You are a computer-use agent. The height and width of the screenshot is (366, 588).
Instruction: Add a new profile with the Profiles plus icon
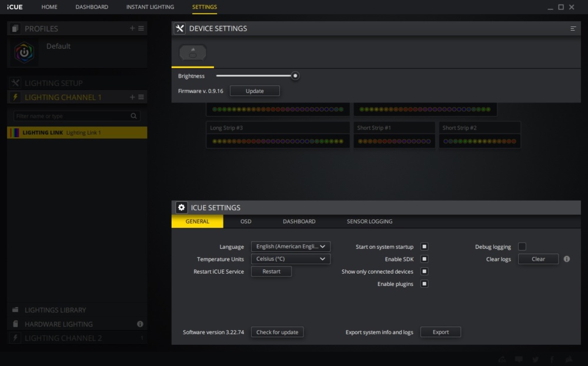132,28
